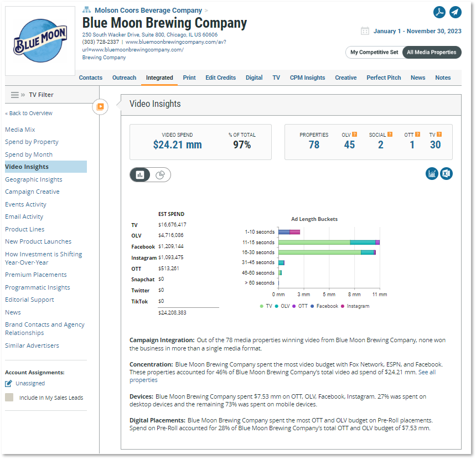Image resolution: width=476 pixels, height=459 pixels.
Task: Open the CPM Insights tab
Action: tap(308, 78)
